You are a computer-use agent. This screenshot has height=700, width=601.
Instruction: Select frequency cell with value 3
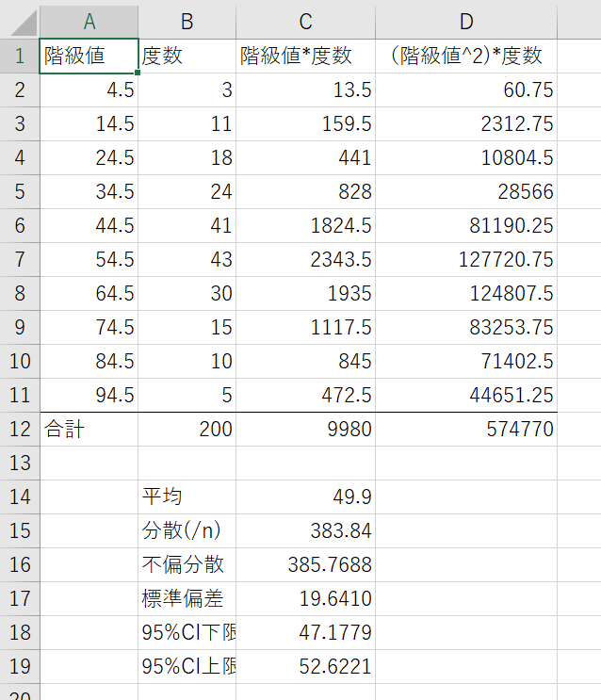pos(187,90)
